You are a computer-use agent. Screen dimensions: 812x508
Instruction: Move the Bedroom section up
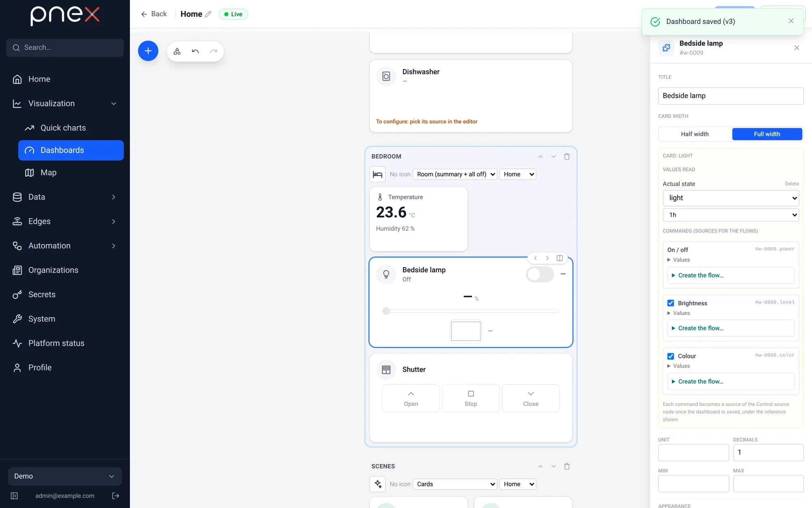(540, 156)
